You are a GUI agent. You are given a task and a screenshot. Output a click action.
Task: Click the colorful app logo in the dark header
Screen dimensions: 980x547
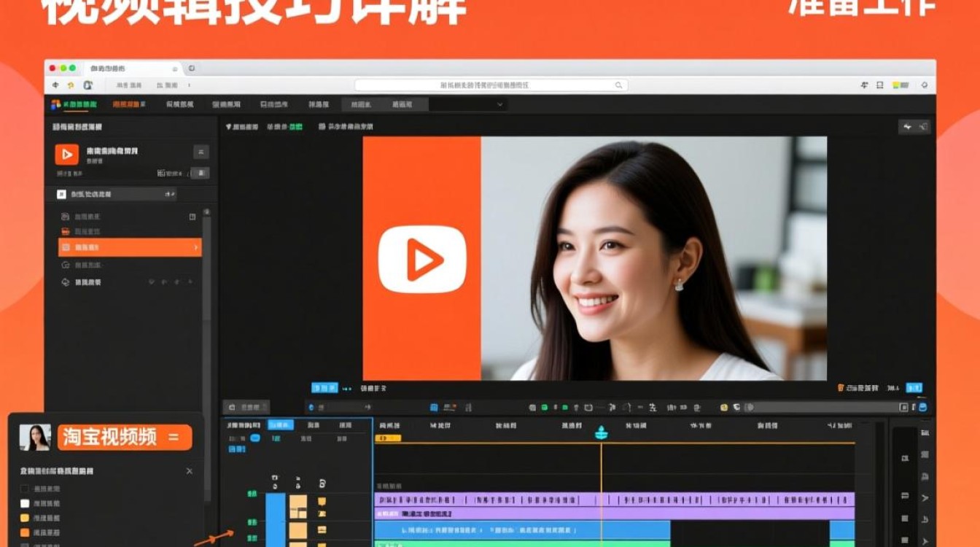click(55, 105)
